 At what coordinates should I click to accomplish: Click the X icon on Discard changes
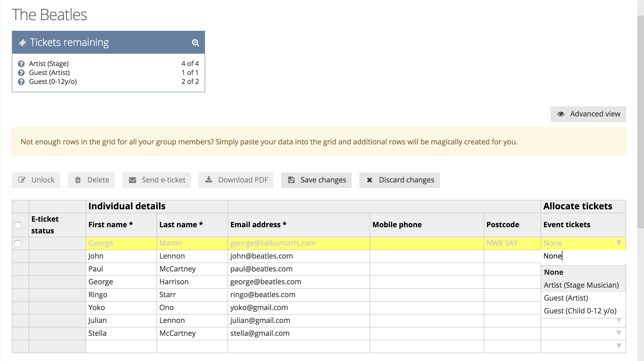(x=370, y=180)
